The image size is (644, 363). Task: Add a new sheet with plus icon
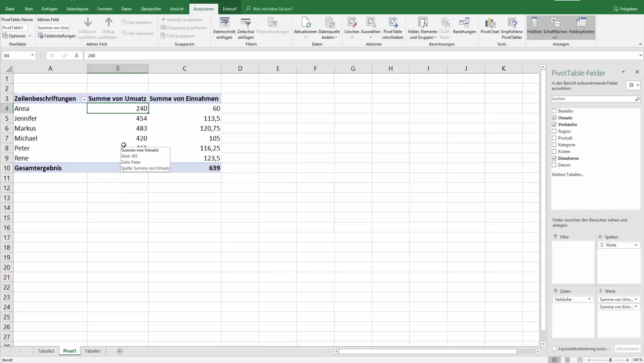pyautogui.click(x=120, y=351)
